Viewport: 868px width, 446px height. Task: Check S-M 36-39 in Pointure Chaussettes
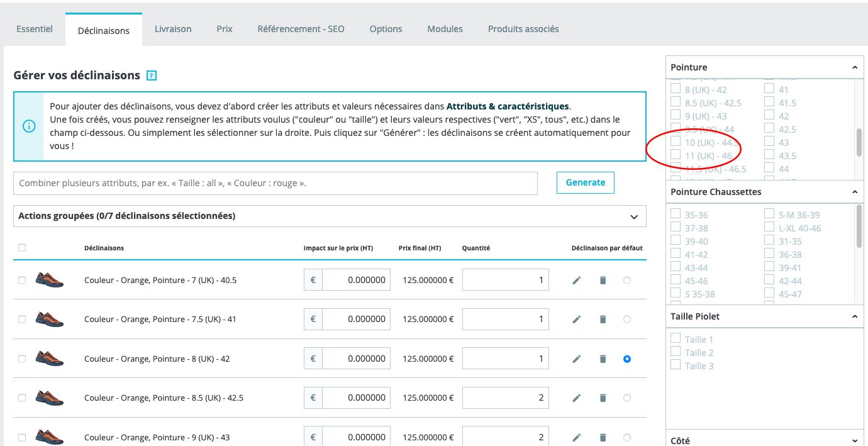point(769,214)
